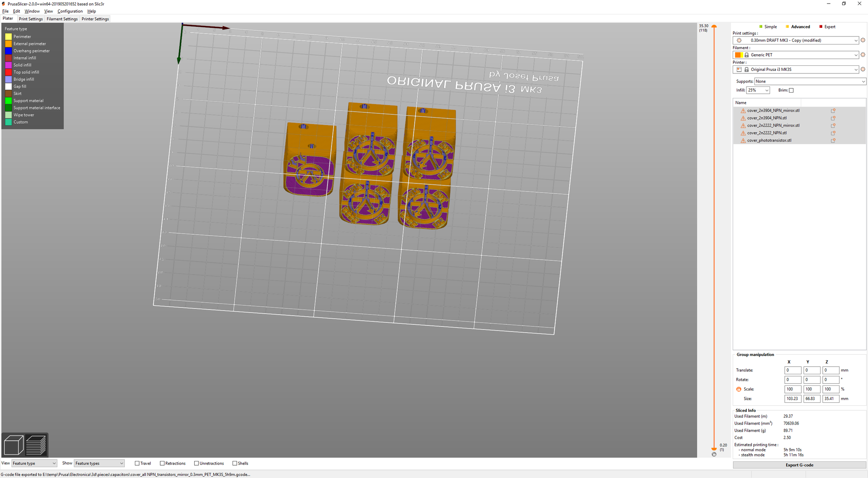Click gear icon next to Filament preset
Screen dimensions: 868x478
(x=863, y=55)
